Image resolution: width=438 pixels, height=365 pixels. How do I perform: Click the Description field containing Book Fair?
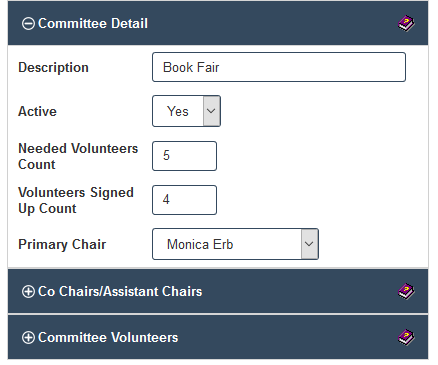point(279,67)
